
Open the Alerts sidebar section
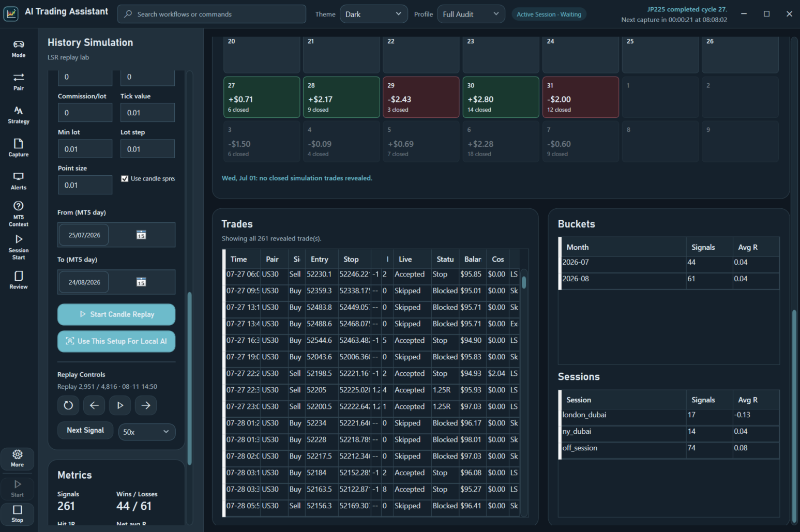[19, 181]
